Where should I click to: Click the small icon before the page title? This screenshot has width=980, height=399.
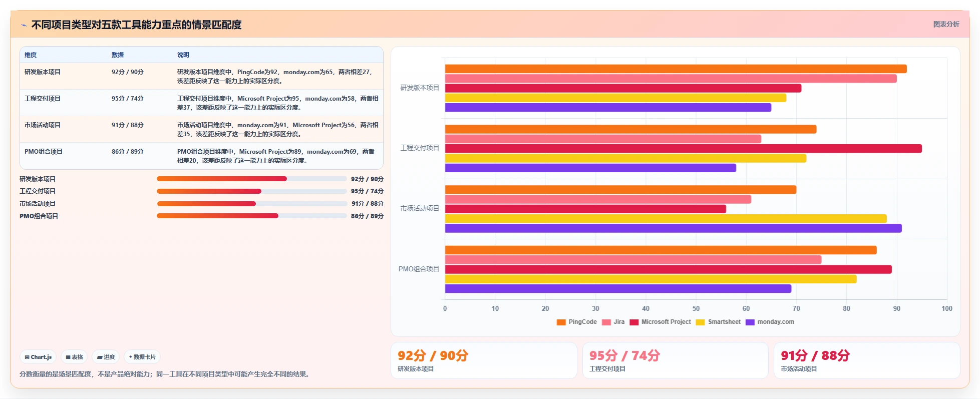click(24, 25)
